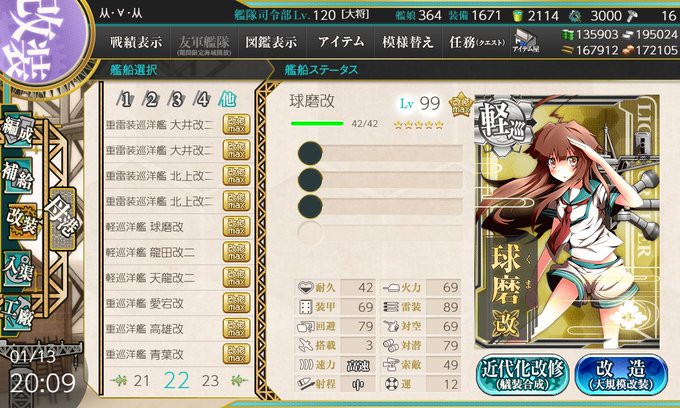The width and height of the screenshot is (680, 408).
Task: Click the previous page leaf arrow
Action: 118,381
